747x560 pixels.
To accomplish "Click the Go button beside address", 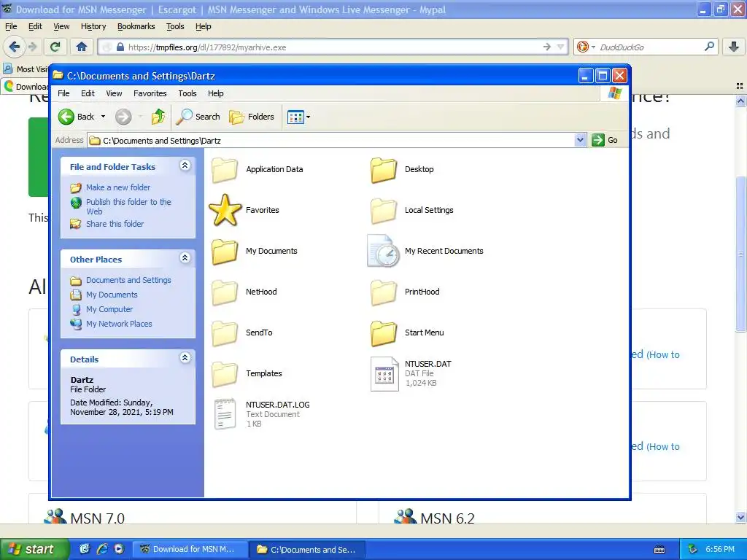I will coord(605,141).
